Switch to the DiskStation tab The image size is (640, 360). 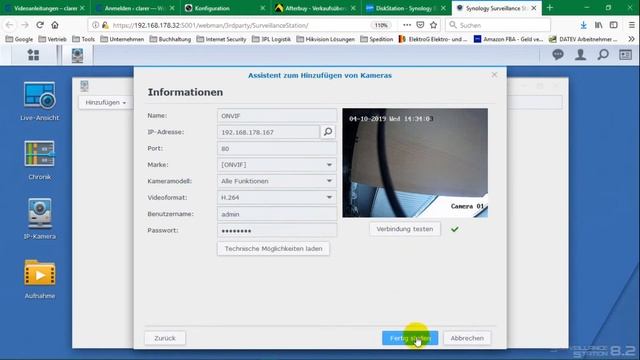click(x=405, y=8)
